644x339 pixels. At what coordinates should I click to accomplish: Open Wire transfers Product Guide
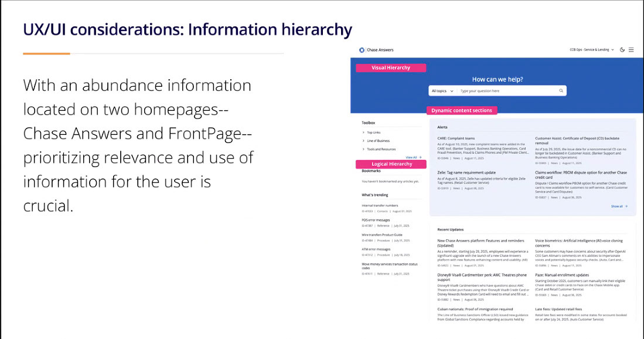382,235
